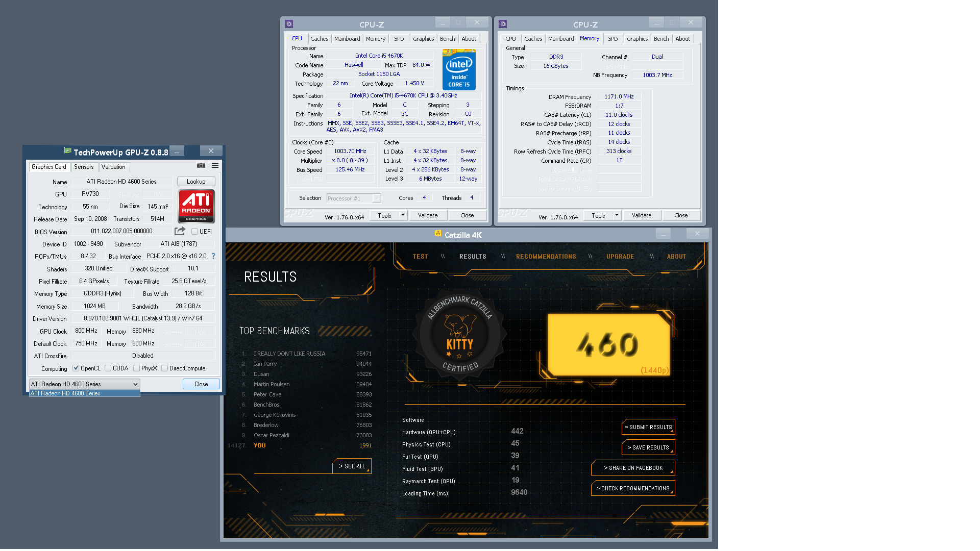Click the BIOS share/export icon in GPU-Z

pos(180,231)
